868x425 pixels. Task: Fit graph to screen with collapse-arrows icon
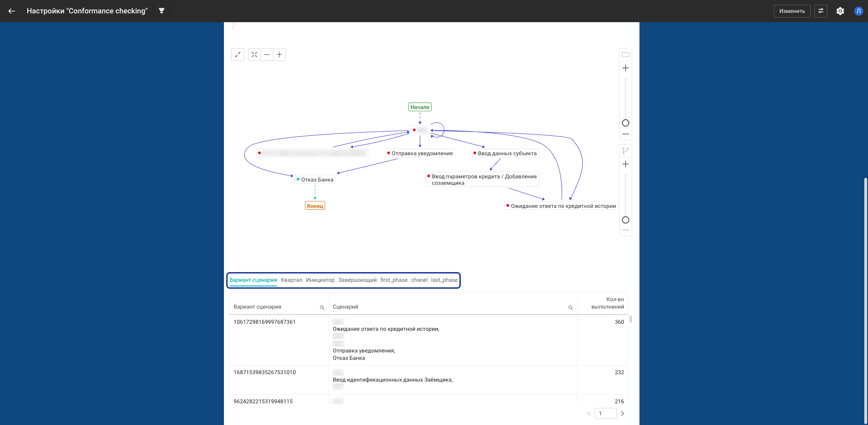(x=254, y=55)
